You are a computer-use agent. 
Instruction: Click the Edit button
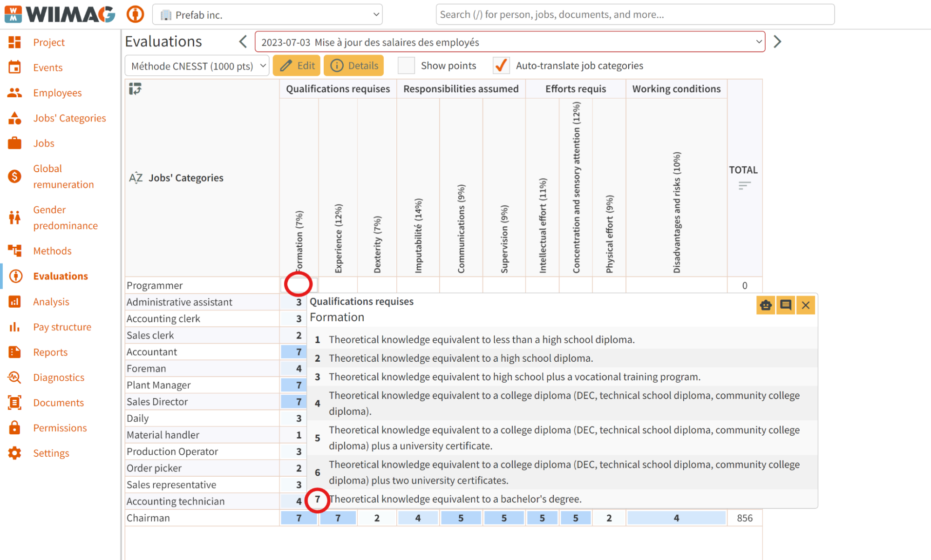pyautogui.click(x=297, y=66)
